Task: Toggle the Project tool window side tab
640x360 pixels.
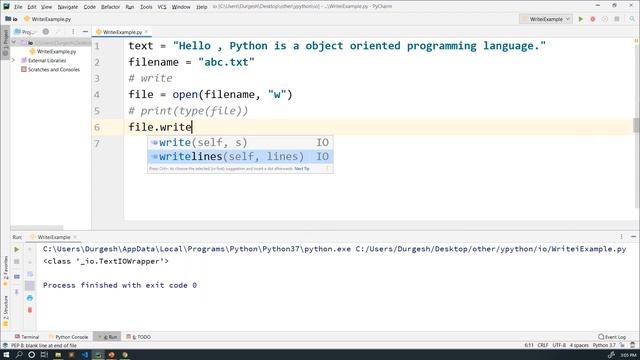Action: (5, 42)
